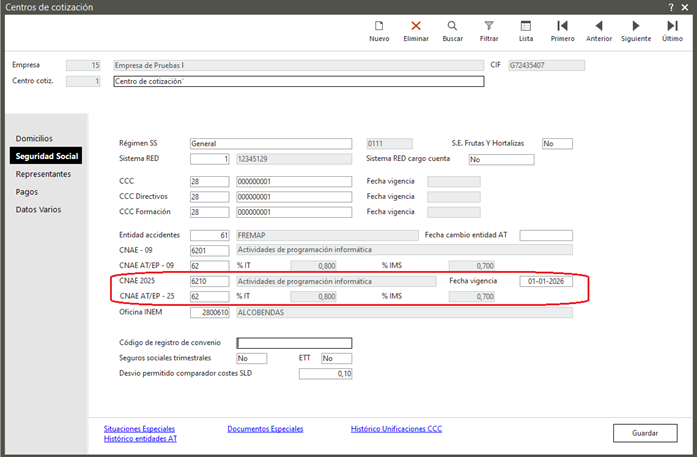Click the Nuevo toolbar icon
Viewport: 697px width, 457px height.
[x=379, y=30]
